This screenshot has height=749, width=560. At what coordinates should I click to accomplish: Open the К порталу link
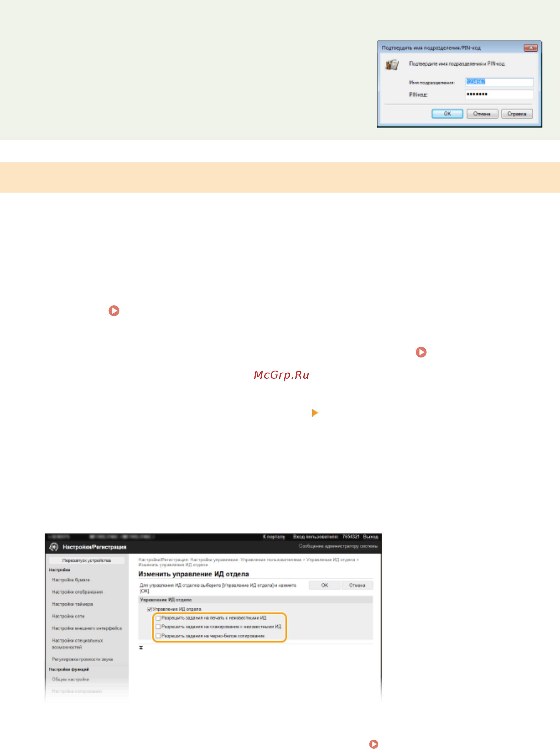(274, 537)
